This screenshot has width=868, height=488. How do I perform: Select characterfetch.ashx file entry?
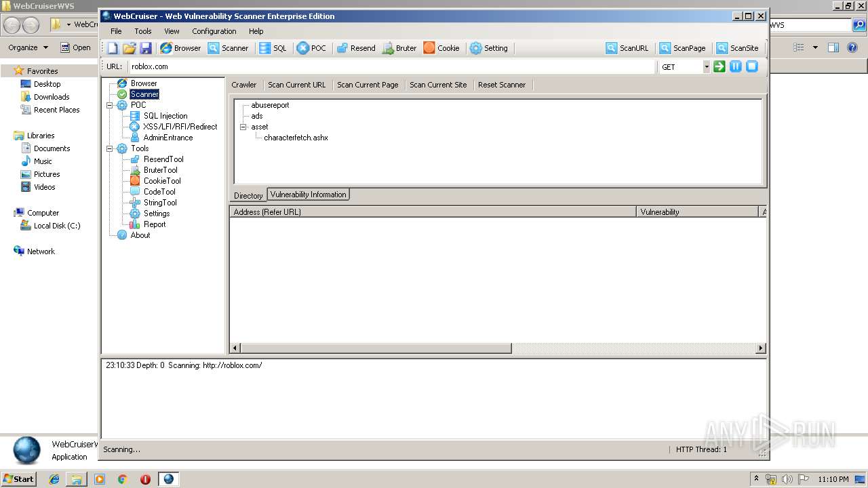click(x=296, y=138)
